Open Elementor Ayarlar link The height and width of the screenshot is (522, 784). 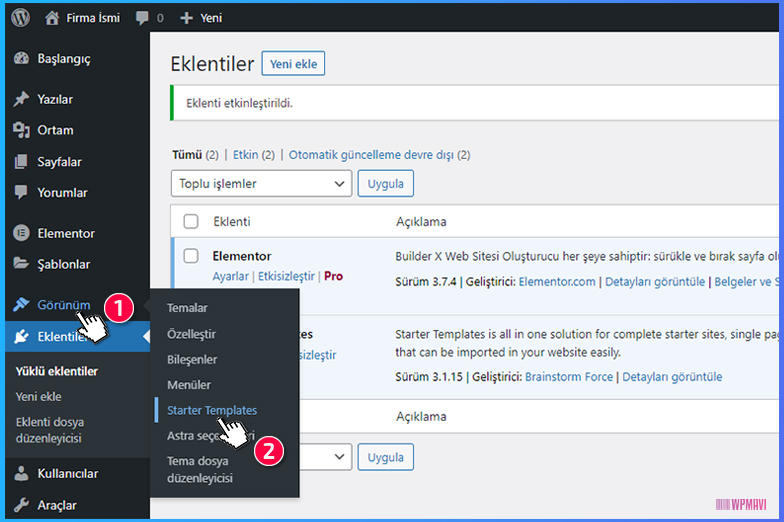coord(230,276)
